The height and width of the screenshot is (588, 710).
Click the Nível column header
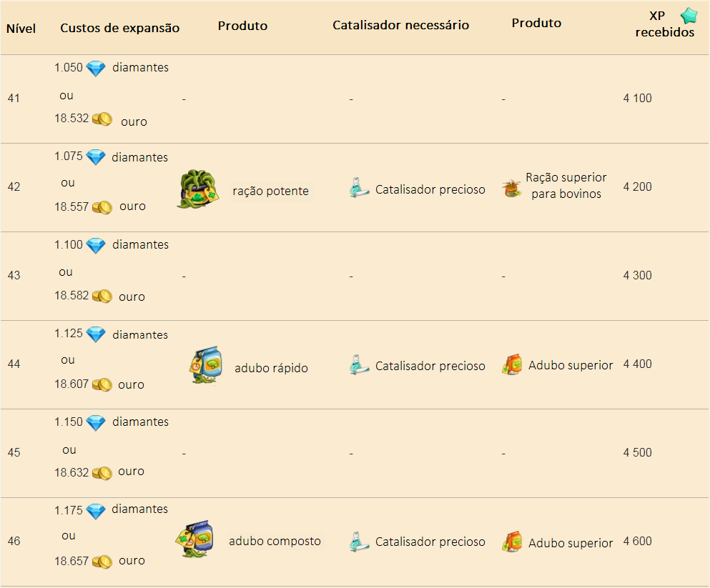(21, 29)
